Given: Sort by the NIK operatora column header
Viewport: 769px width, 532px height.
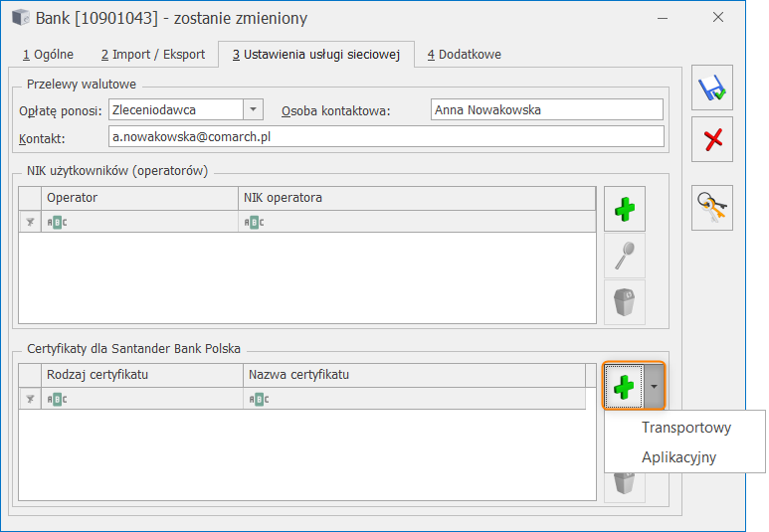Looking at the screenshot, I should [417, 198].
